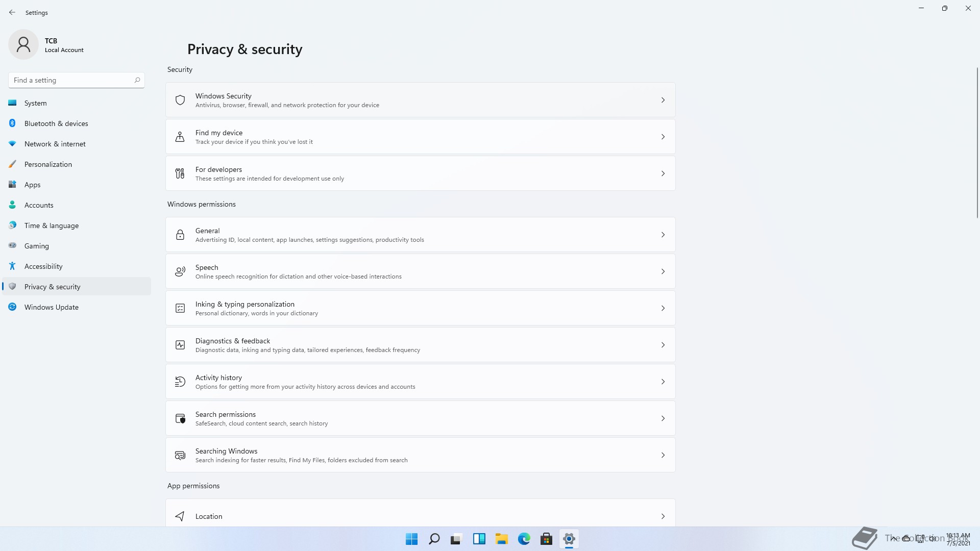Open the Start menu from taskbar
Viewport: 980px width, 551px height.
(x=411, y=539)
